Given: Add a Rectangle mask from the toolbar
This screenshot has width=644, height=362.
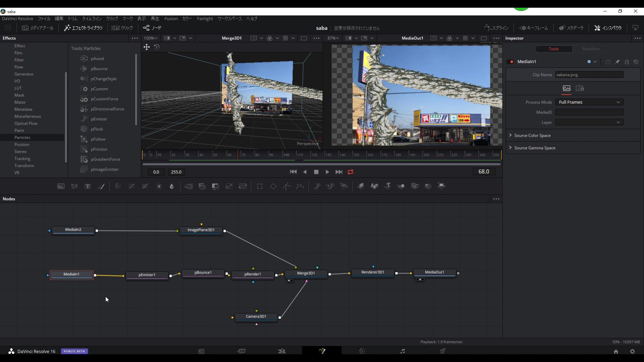Looking at the screenshot, I should pyautogui.click(x=260, y=186).
